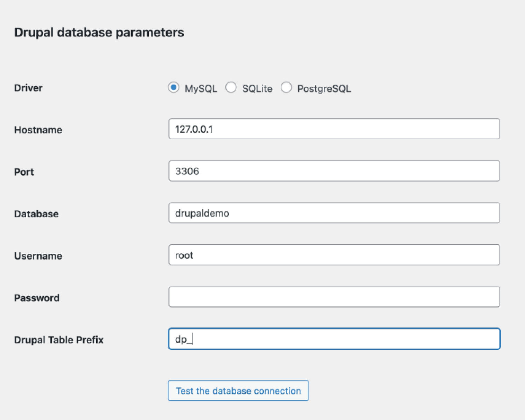Test the database connection
This screenshot has width=525, height=420.
pyautogui.click(x=238, y=391)
